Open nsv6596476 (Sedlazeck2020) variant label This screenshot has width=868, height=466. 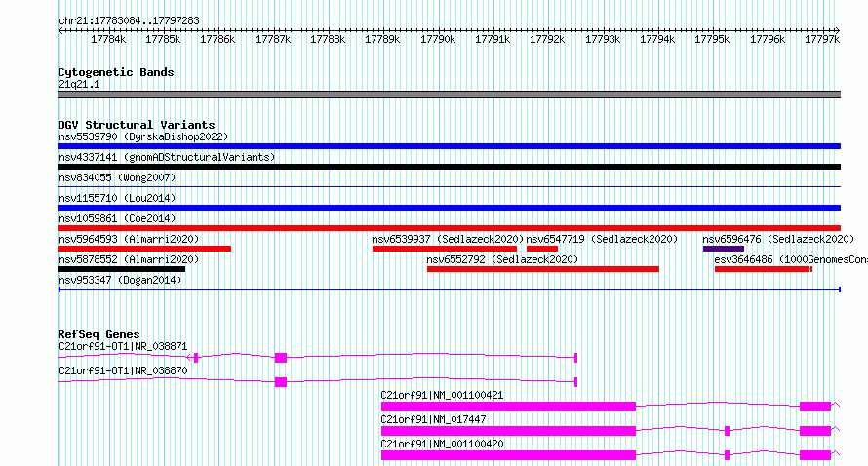[x=778, y=239]
